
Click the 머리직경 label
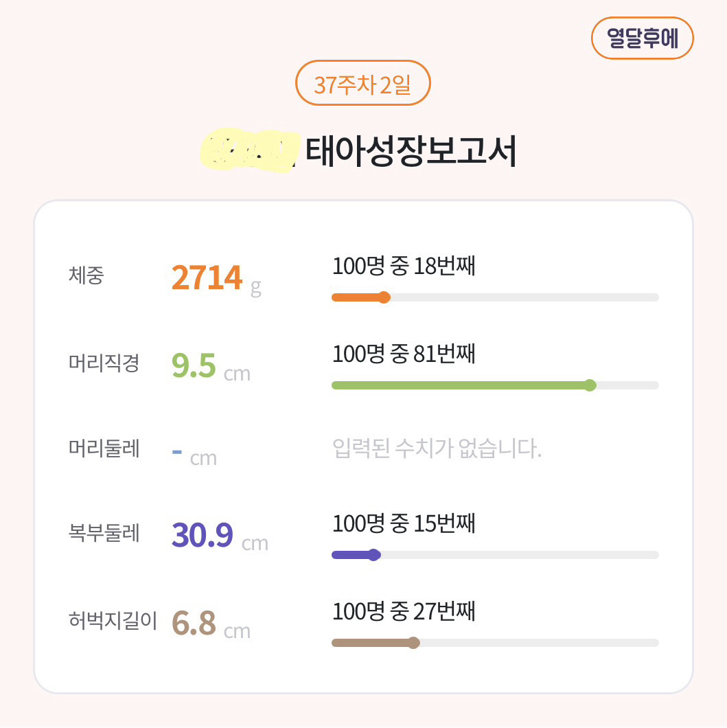click(x=104, y=363)
